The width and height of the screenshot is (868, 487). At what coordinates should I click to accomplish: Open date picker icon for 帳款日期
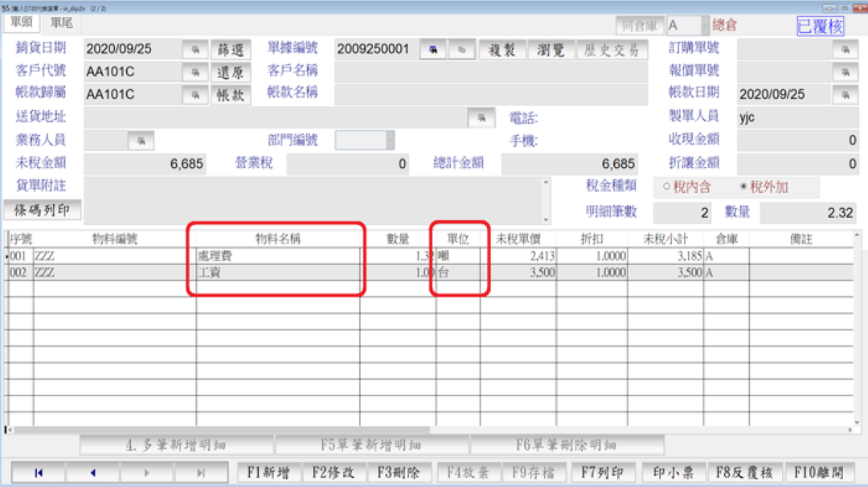click(x=845, y=95)
